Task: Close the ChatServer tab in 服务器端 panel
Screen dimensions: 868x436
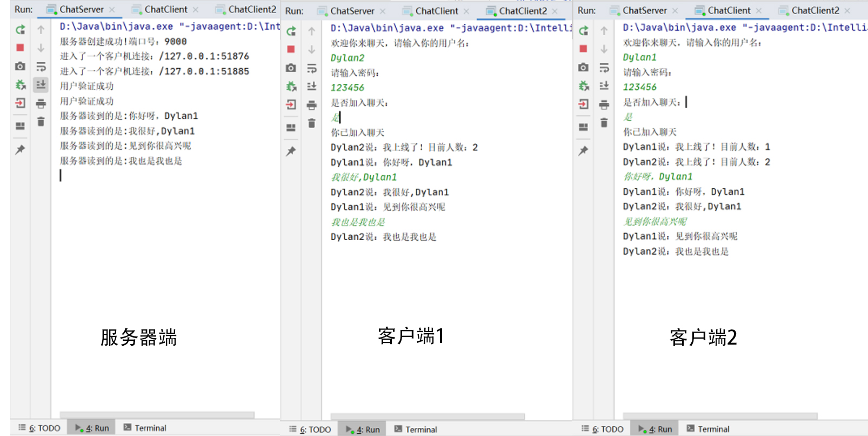Action: (112, 10)
